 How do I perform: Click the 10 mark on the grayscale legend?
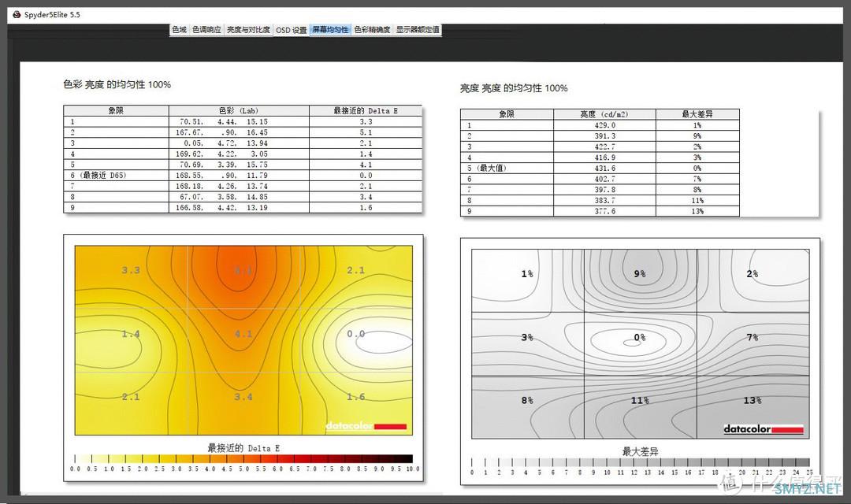pyautogui.click(x=607, y=472)
